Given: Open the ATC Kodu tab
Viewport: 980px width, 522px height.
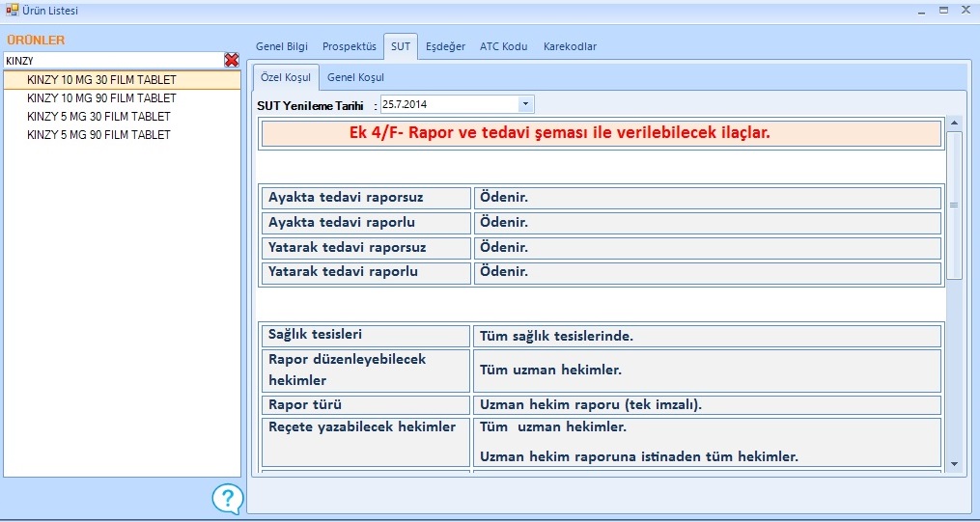Looking at the screenshot, I should pos(503,46).
